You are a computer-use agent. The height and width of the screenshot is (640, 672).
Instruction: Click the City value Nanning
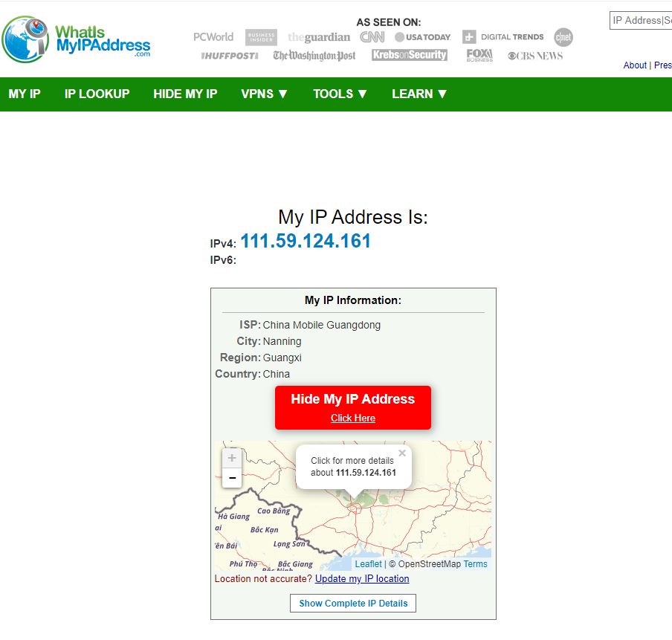coord(282,341)
